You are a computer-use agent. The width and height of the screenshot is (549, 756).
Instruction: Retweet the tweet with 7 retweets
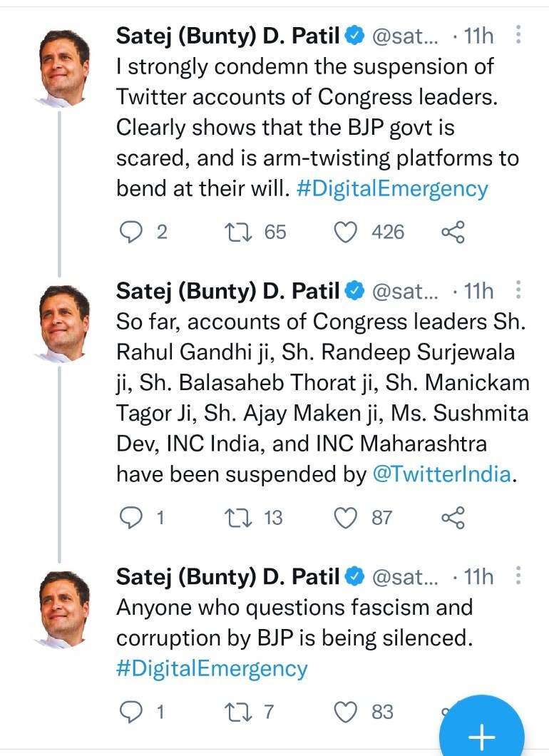coord(233,711)
